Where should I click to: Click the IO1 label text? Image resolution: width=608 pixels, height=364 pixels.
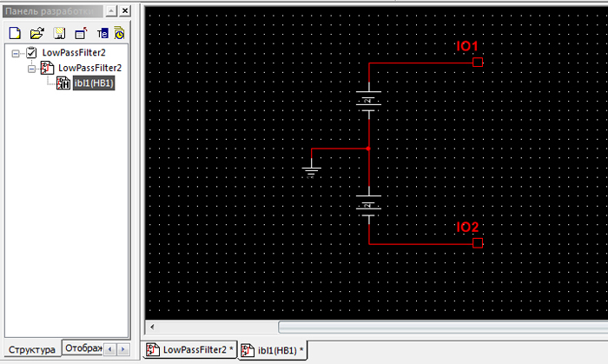(467, 46)
